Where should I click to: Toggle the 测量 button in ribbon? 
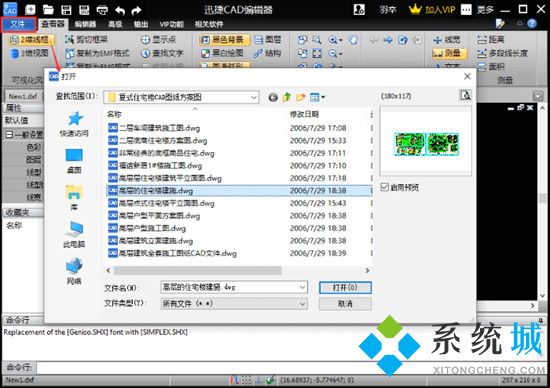[x=450, y=53]
